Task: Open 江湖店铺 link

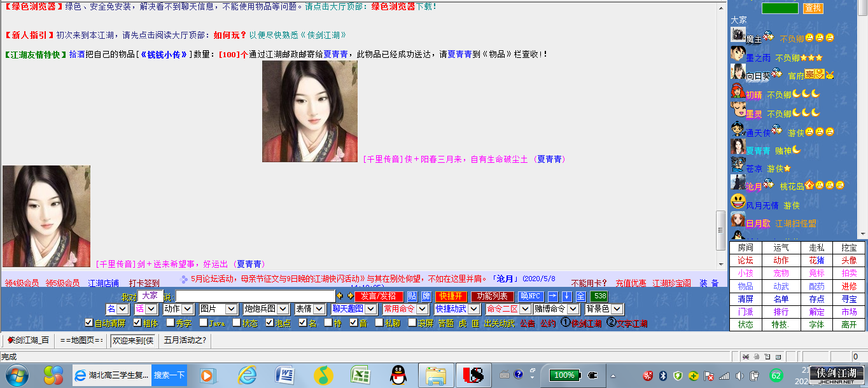Action: tap(103, 283)
